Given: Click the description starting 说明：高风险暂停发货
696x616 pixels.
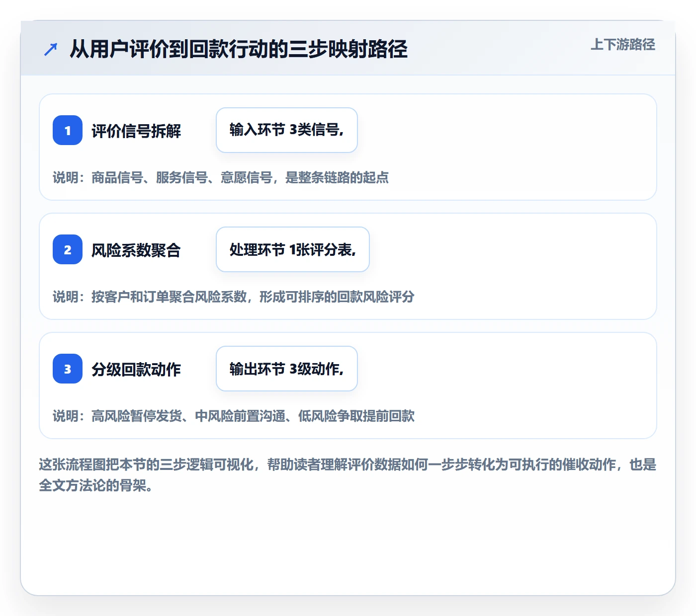Looking at the screenshot, I should tap(234, 416).
